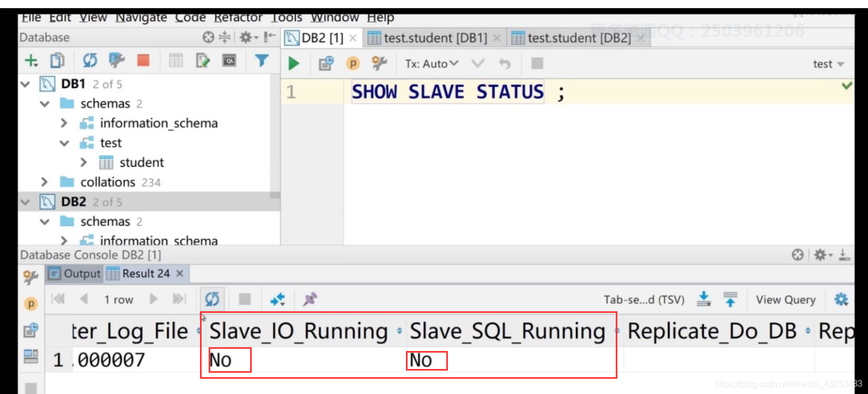This screenshot has width=868, height=394.
Task: Click the red Disconnect square in Database toolbar
Action: click(143, 60)
